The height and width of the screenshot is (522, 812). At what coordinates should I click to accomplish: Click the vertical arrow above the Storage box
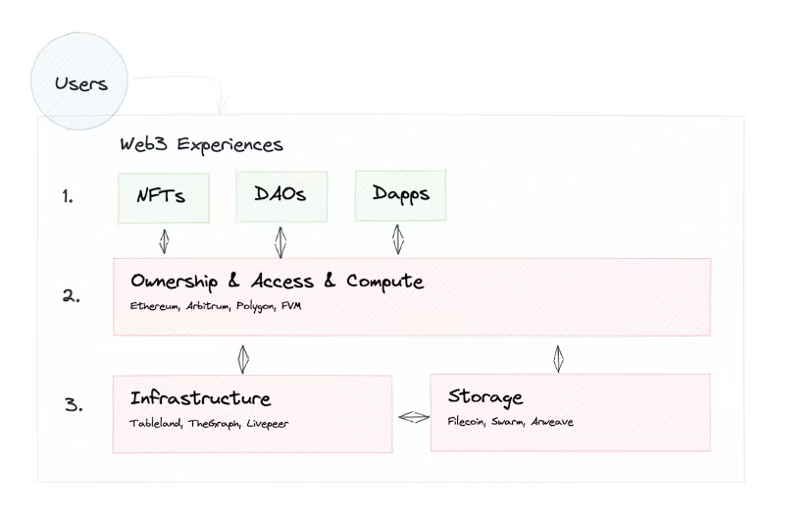558,358
